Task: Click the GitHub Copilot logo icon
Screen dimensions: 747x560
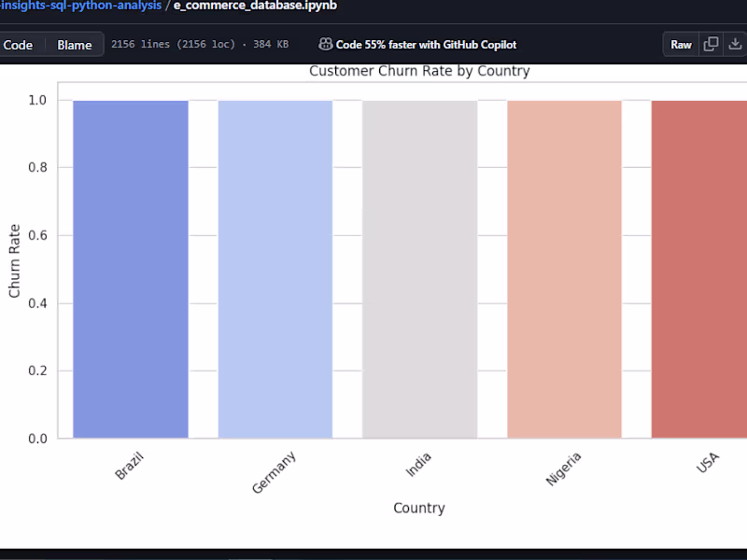Action: (x=324, y=44)
